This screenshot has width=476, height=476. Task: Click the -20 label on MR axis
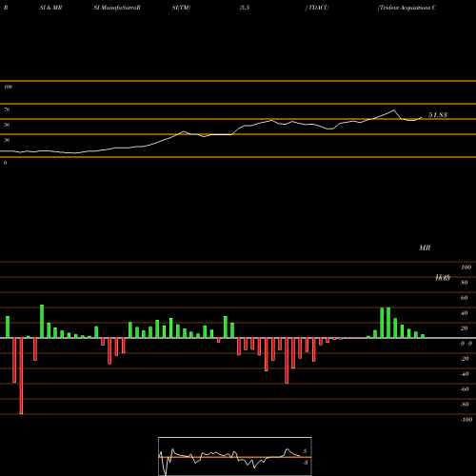point(465,359)
